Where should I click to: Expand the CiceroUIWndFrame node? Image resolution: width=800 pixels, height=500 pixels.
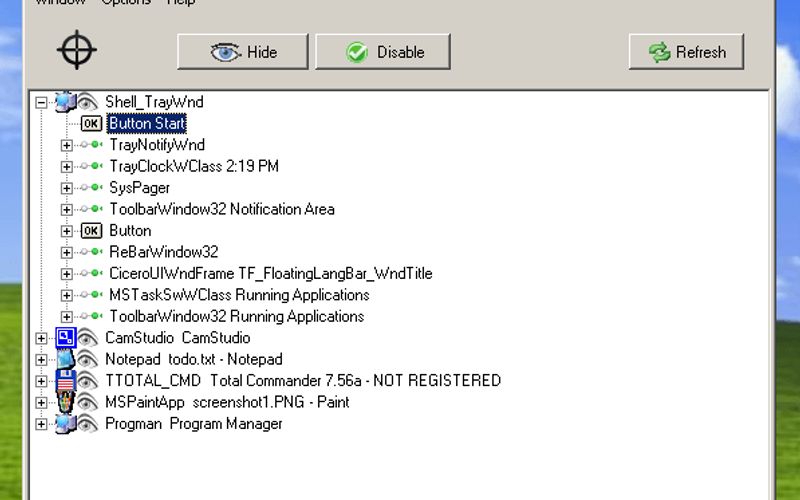click(x=66, y=274)
